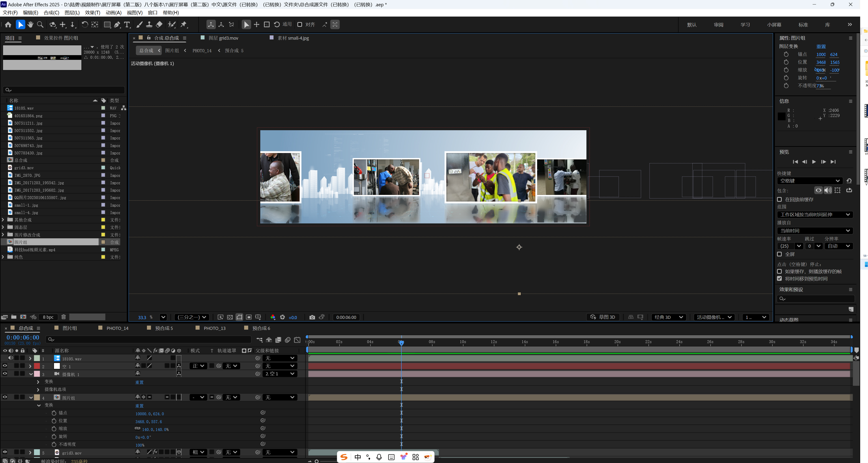
Task: Click the Home icon in toolbar
Action: click(x=8, y=25)
